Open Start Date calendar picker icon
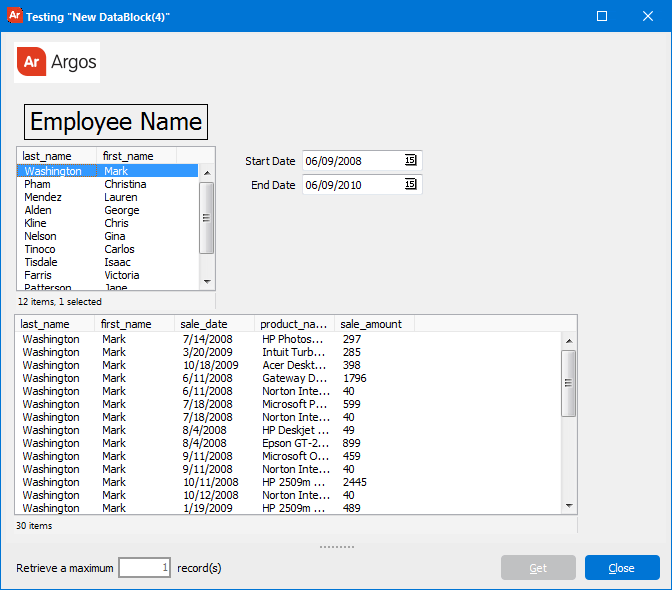 (410, 160)
